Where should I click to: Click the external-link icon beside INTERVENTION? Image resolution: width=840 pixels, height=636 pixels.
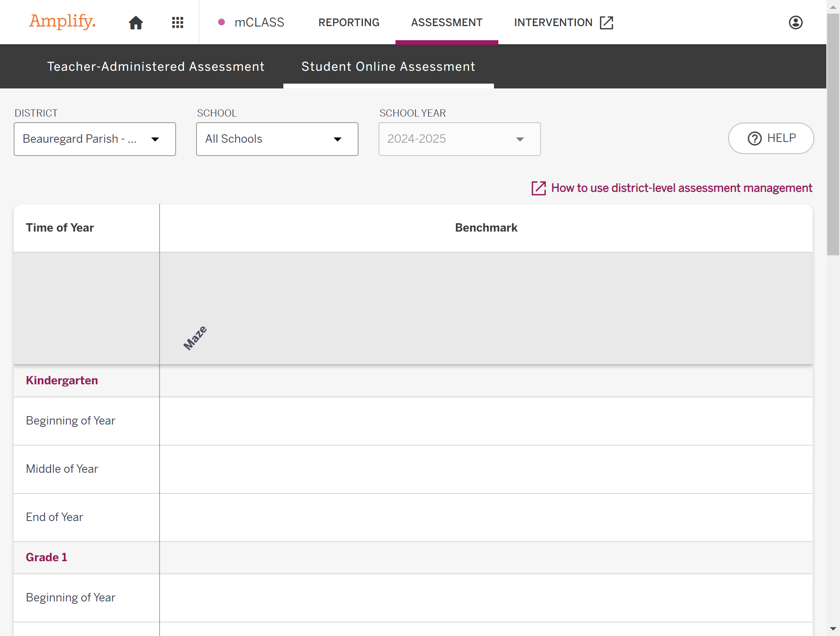coord(606,23)
